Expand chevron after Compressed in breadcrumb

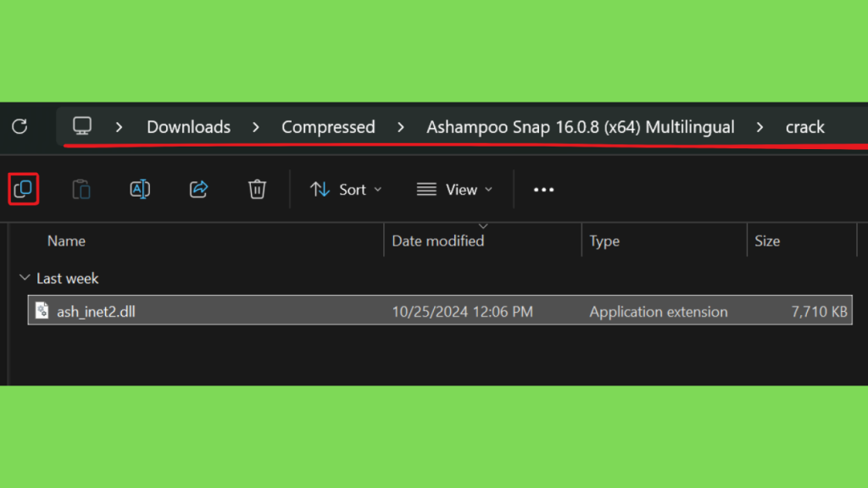401,127
